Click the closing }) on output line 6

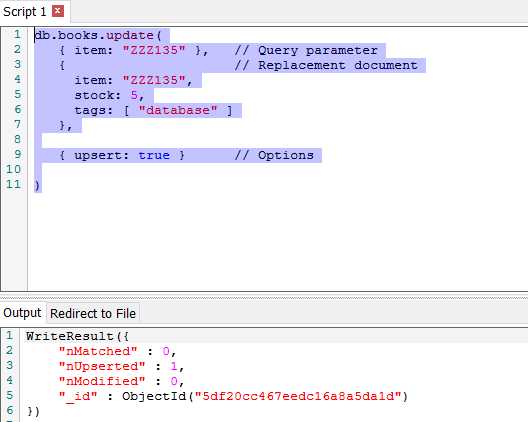coord(33,411)
